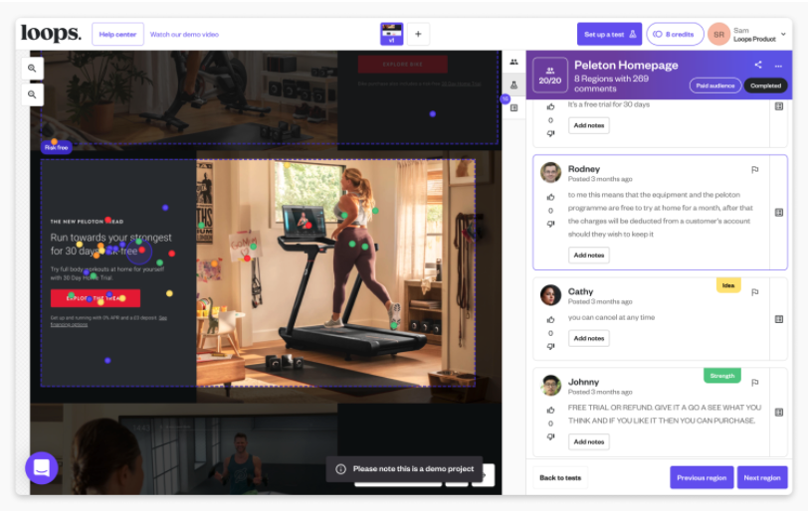Thumbs up Rodney's comment
Image resolution: width=812 pixels, height=515 pixels.
coord(550,197)
